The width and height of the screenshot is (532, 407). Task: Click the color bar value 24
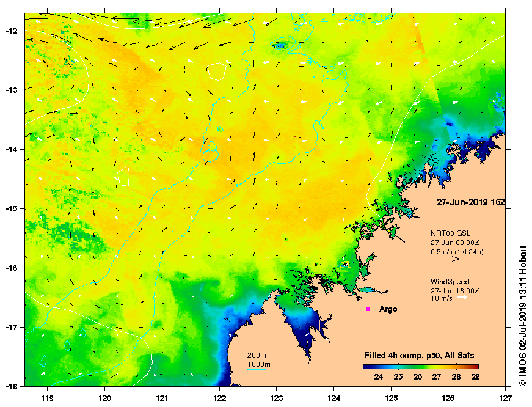point(379,377)
